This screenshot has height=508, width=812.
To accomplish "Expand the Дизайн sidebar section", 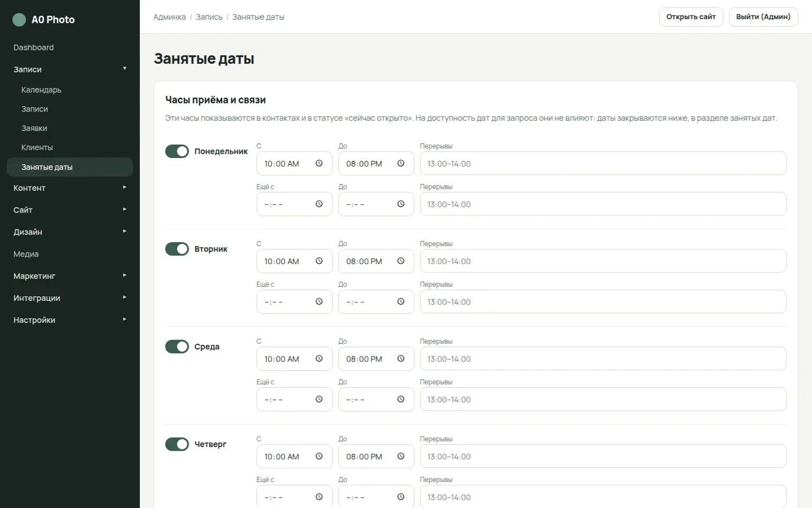I will click(x=70, y=232).
